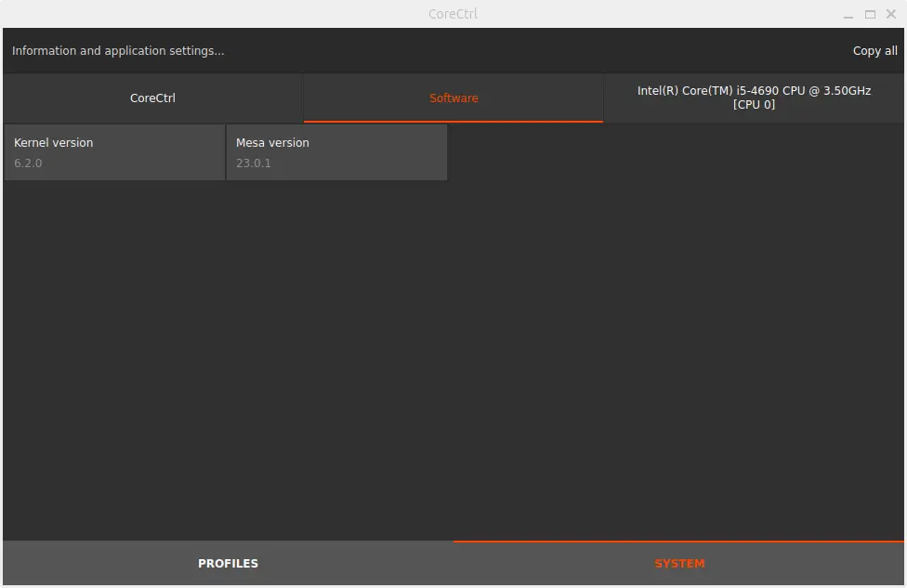Switch to the CoreCtrl info tab
Image resolution: width=907 pixels, height=588 pixels.
tap(152, 98)
